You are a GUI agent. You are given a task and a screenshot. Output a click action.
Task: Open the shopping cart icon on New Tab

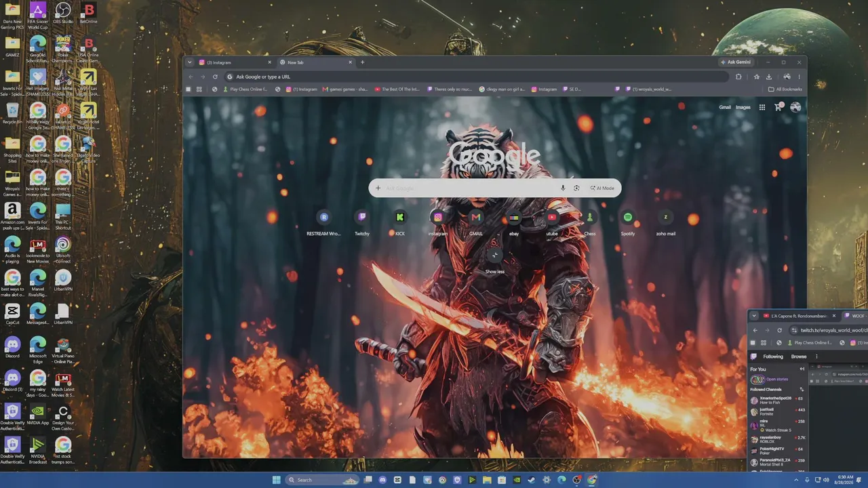click(x=778, y=107)
